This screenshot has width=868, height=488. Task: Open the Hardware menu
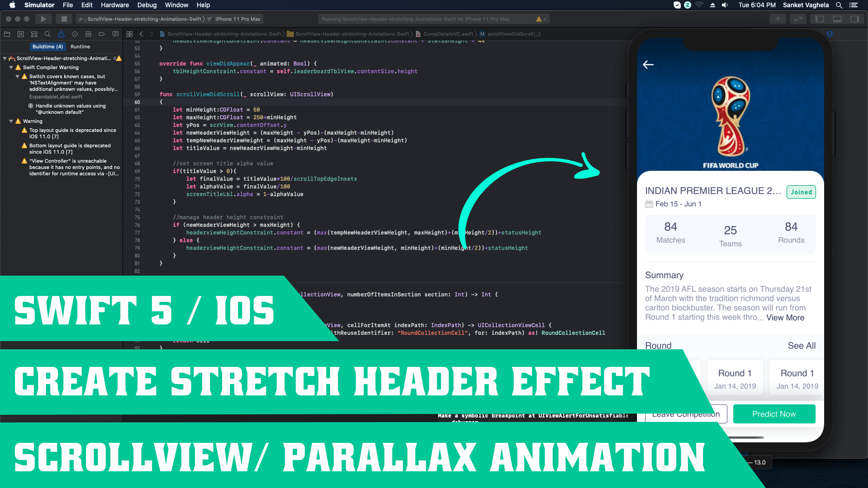115,5
